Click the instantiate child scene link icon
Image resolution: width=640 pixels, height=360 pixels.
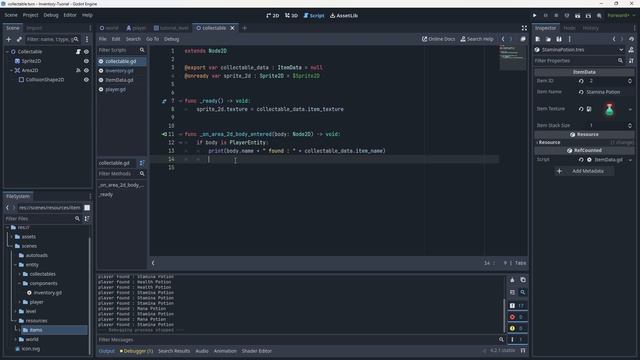pos(19,39)
